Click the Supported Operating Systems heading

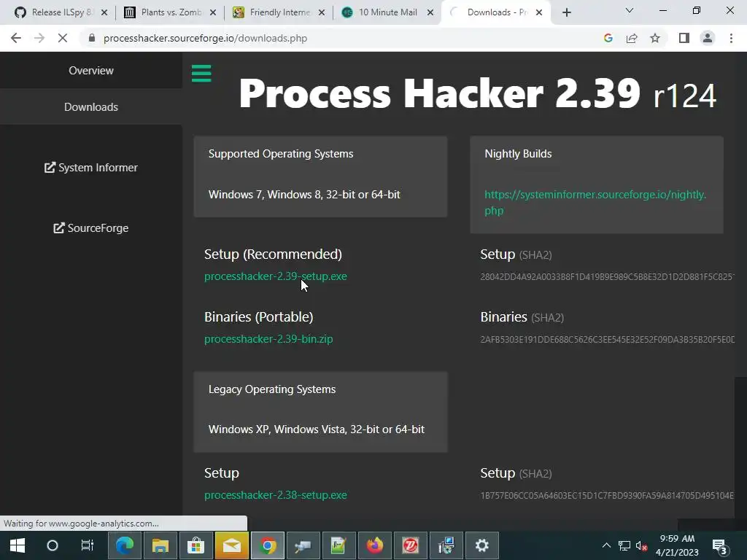coord(281,154)
